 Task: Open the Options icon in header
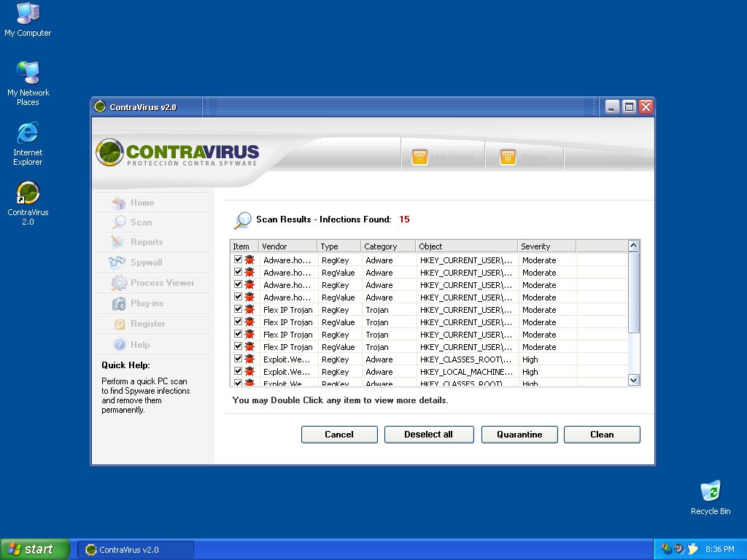[x=508, y=157]
